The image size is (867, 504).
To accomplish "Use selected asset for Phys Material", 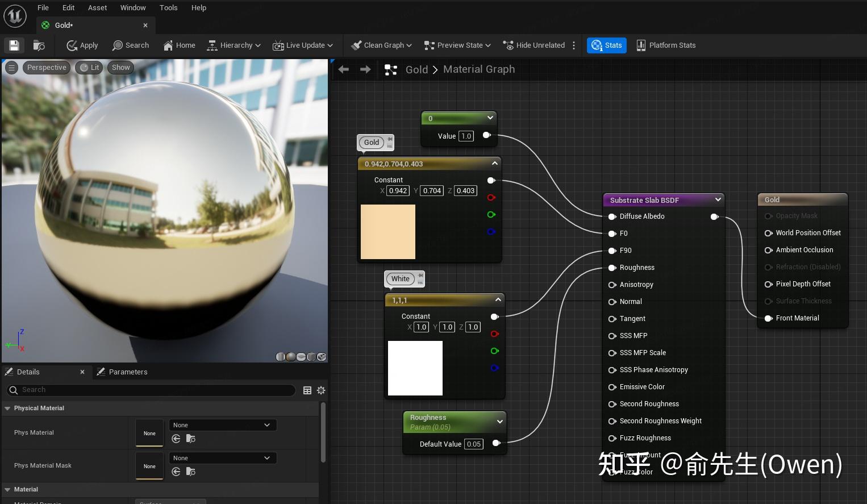I will point(176,439).
